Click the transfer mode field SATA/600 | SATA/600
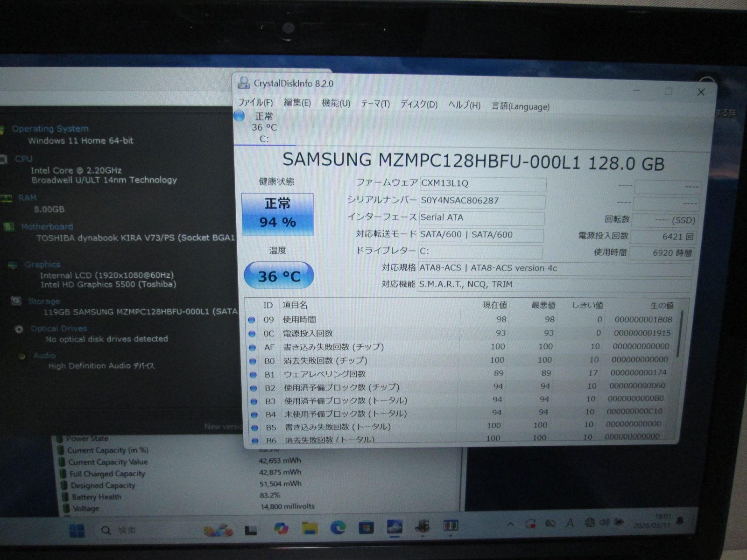747x560 pixels. (x=481, y=235)
